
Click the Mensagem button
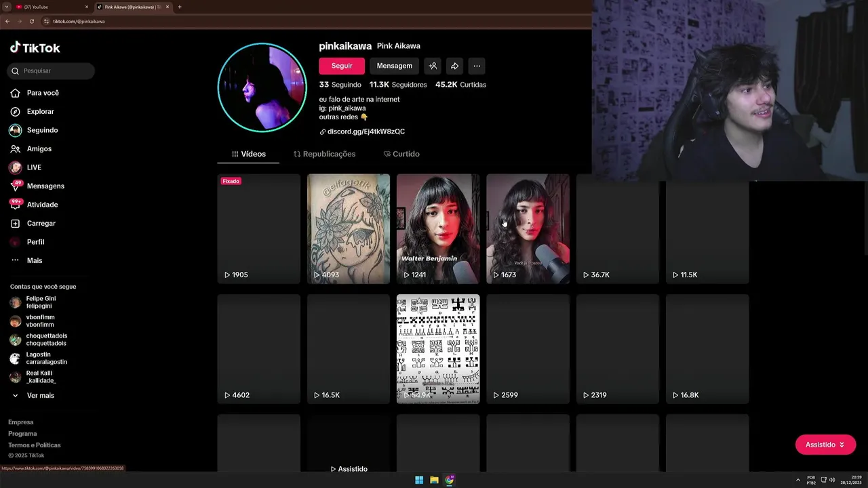[395, 66]
